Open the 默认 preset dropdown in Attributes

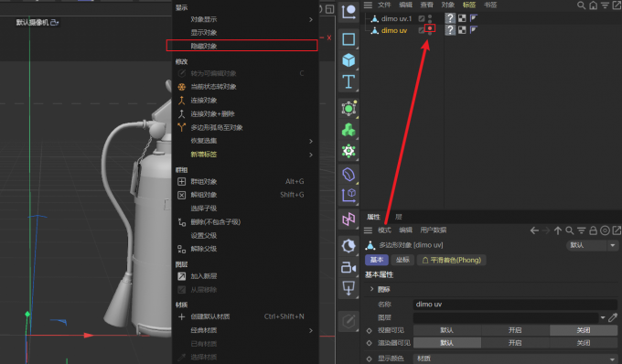(x=592, y=245)
